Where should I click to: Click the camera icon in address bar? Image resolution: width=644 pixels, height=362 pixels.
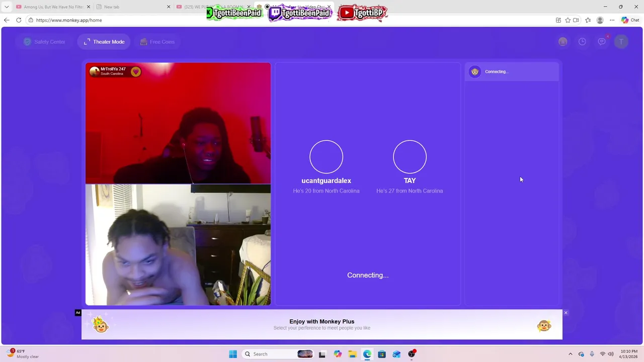(x=576, y=20)
